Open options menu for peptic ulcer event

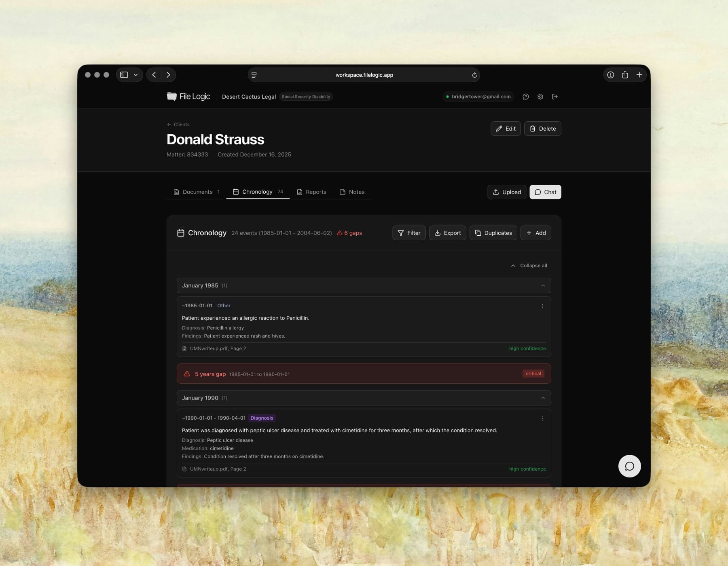pos(542,418)
